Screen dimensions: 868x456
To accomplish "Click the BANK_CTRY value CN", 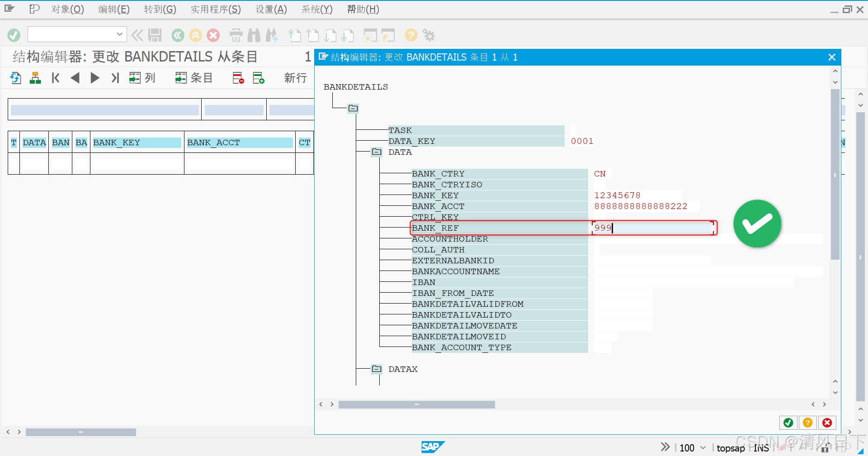I will tap(600, 174).
